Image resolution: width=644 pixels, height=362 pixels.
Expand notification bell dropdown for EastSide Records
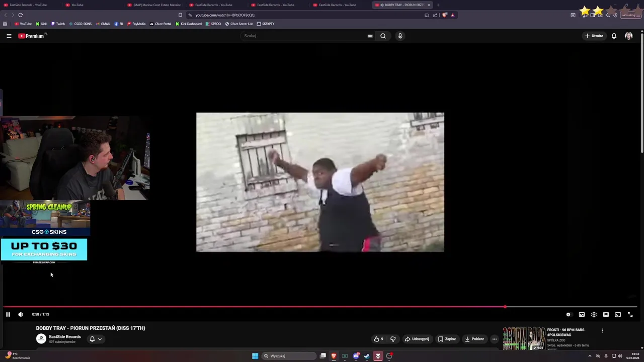click(96, 339)
